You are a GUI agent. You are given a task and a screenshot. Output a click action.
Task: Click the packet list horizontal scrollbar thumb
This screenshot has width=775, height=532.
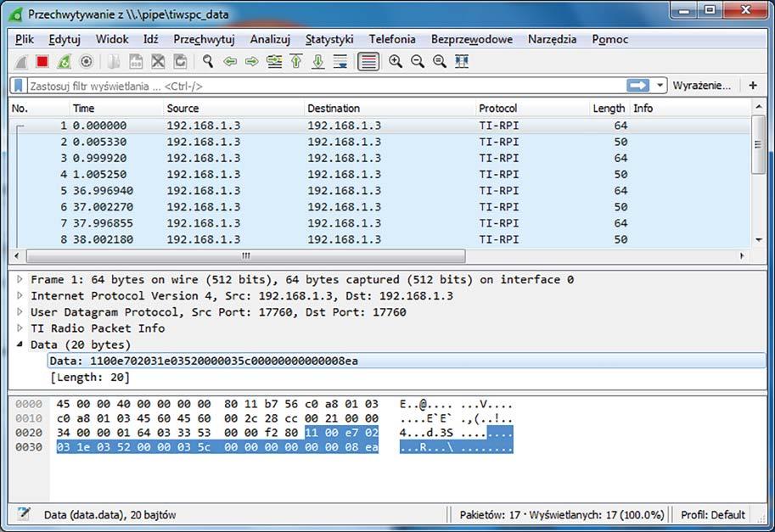pos(245,256)
